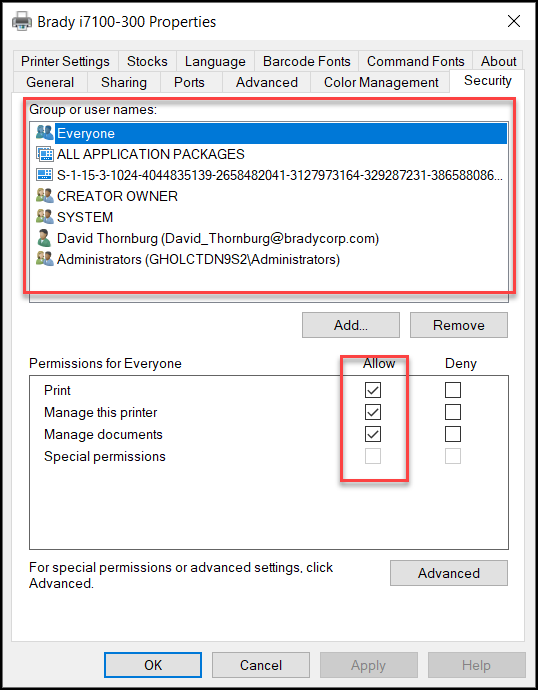
Task: Click the printer icon in title bar
Action: (x=22, y=21)
